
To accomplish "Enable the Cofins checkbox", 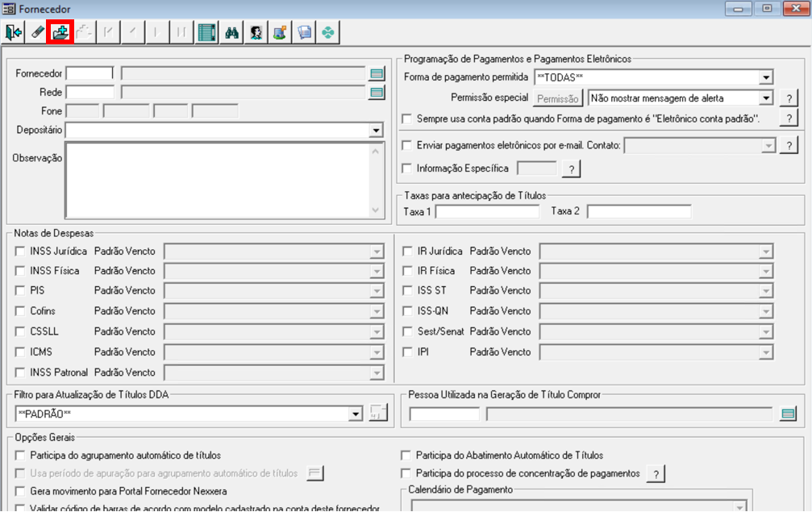I will click(x=20, y=310).
